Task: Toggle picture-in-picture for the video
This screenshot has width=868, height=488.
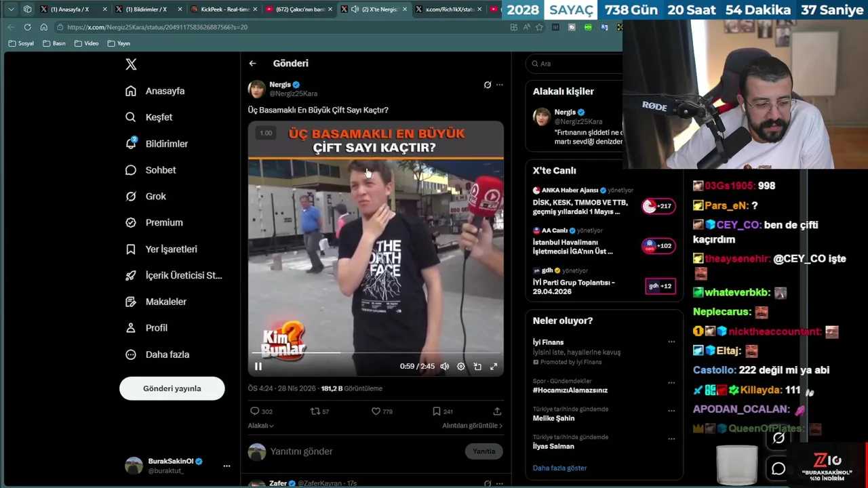Action: [x=477, y=366]
